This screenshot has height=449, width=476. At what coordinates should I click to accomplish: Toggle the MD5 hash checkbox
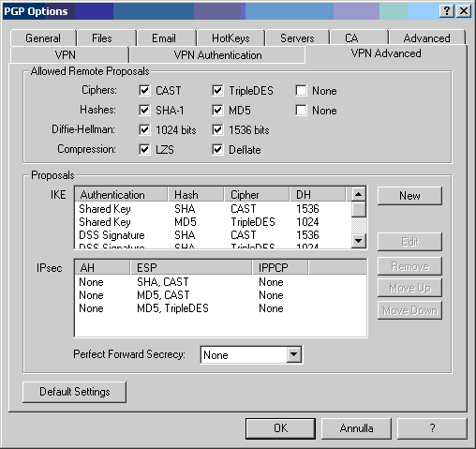point(217,111)
